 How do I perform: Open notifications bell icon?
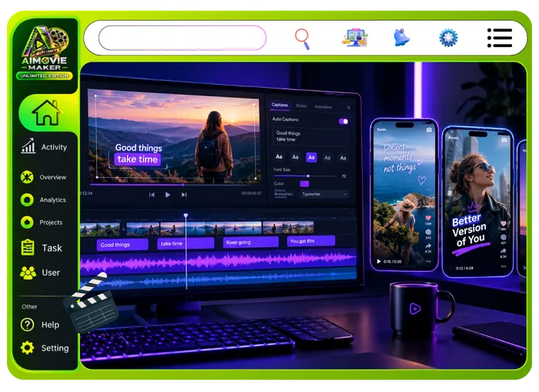(401, 38)
